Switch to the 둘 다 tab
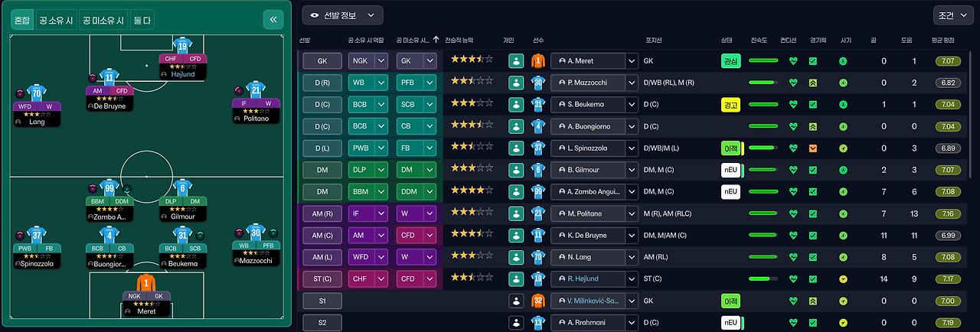 tap(142, 20)
